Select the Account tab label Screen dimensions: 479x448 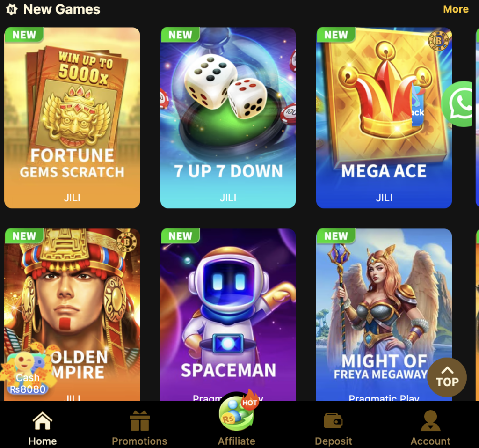(x=430, y=441)
